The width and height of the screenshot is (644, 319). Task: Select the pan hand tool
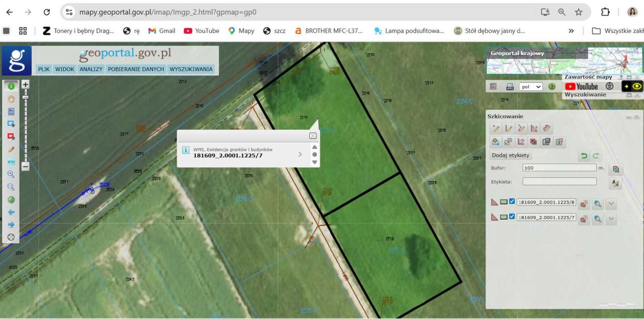point(11,99)
